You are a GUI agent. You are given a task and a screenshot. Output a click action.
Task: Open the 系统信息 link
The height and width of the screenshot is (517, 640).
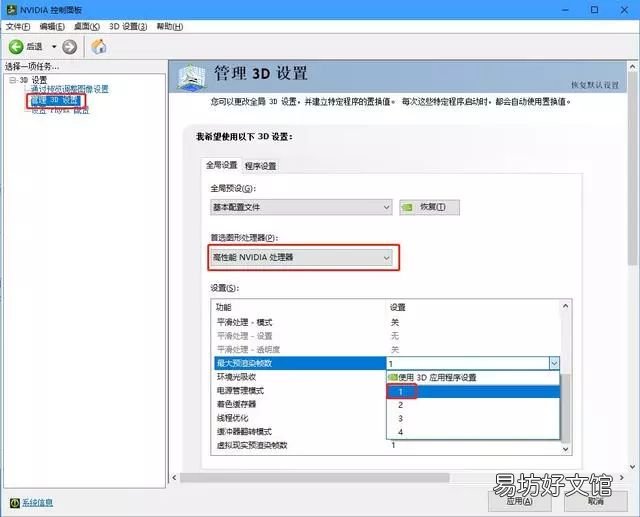[x=37, y=503]
